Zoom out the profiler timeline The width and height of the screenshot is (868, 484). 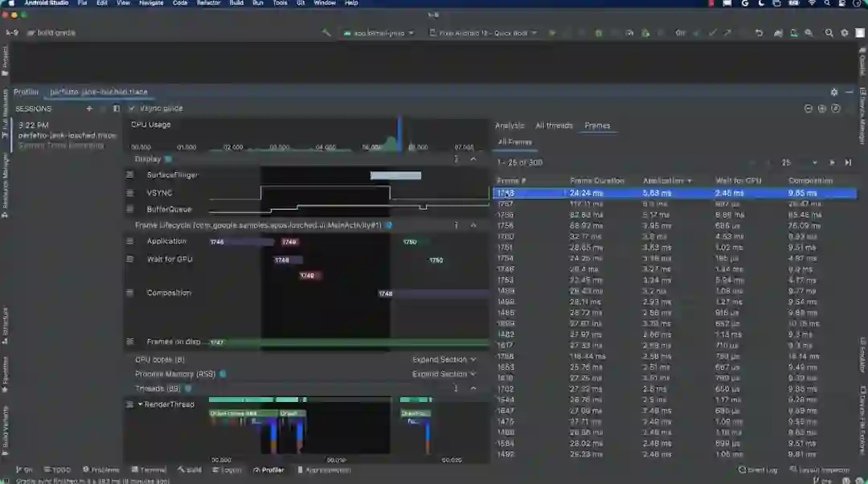(809, 109)
